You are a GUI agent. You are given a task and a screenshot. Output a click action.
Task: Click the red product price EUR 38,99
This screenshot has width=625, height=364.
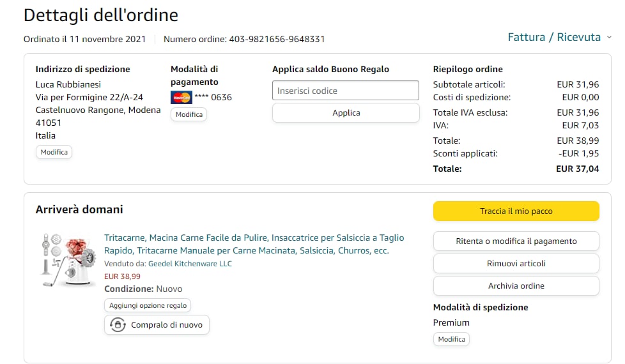point(122,277)
